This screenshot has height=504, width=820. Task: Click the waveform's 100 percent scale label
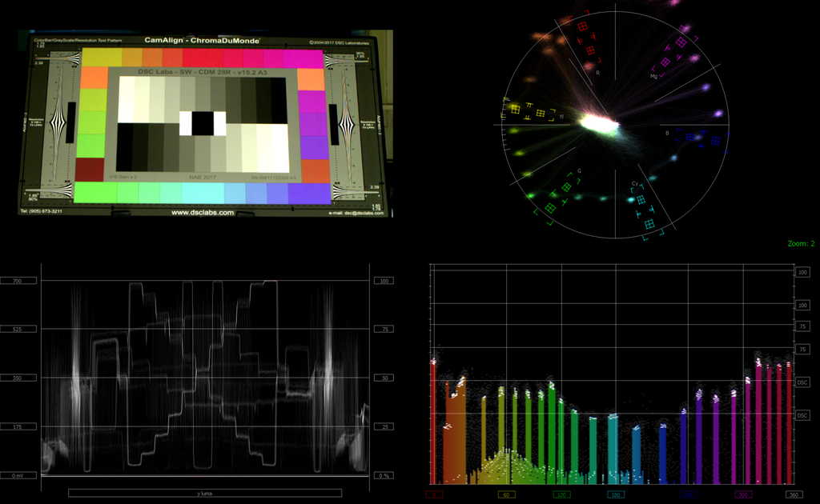(x=384, y=281)
